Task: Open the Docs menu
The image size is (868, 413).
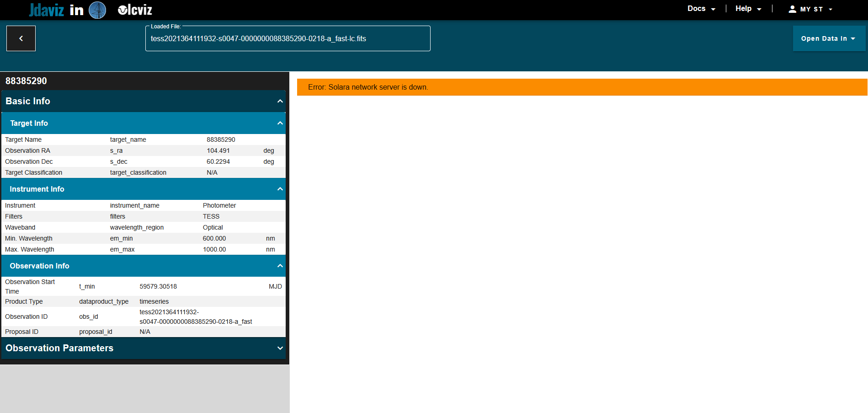Action: pyautogui.click(x=701, y=9)
